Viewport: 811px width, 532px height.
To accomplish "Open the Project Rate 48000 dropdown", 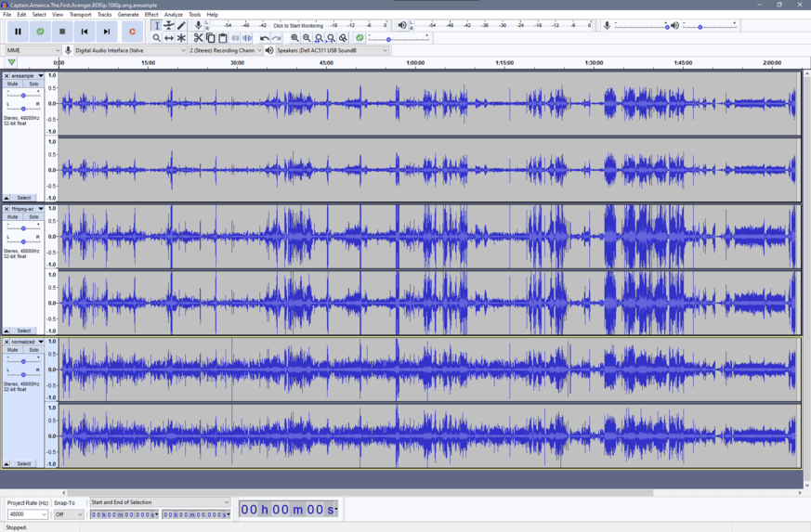I will [x=28, y=514].
